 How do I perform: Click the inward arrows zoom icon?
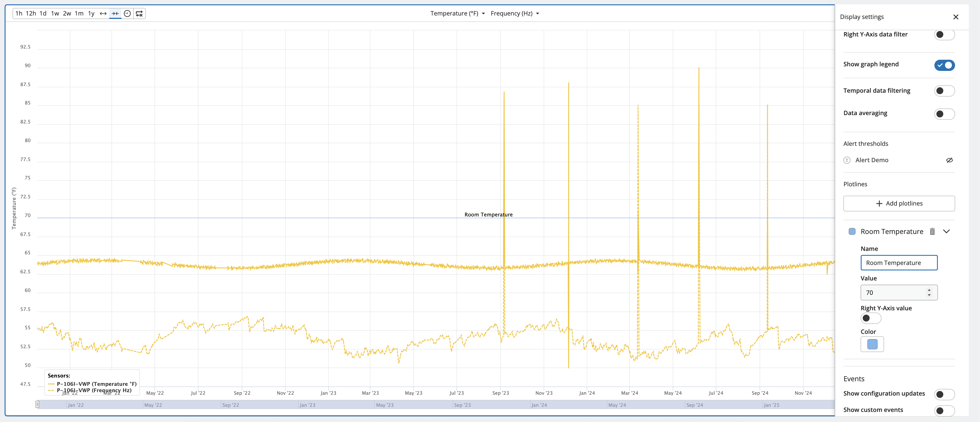115,14
